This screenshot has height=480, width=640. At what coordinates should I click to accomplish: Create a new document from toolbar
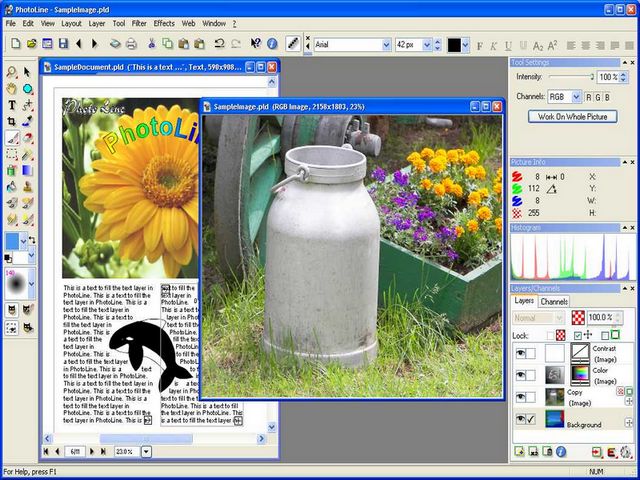16,44
